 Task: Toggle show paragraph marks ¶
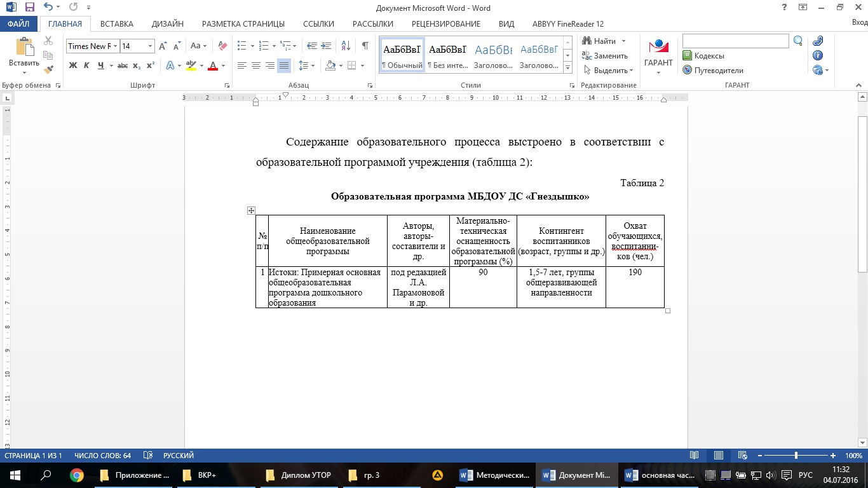pos(365,46)
